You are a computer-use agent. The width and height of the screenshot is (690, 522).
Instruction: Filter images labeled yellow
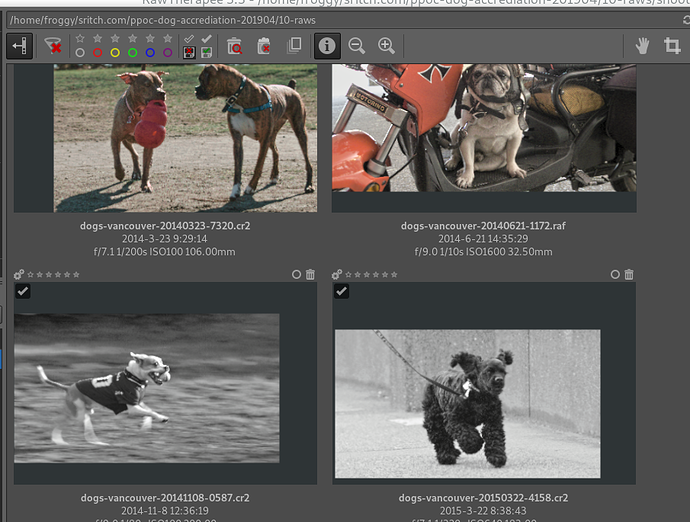pyautogui.click(x=115, y=53)
